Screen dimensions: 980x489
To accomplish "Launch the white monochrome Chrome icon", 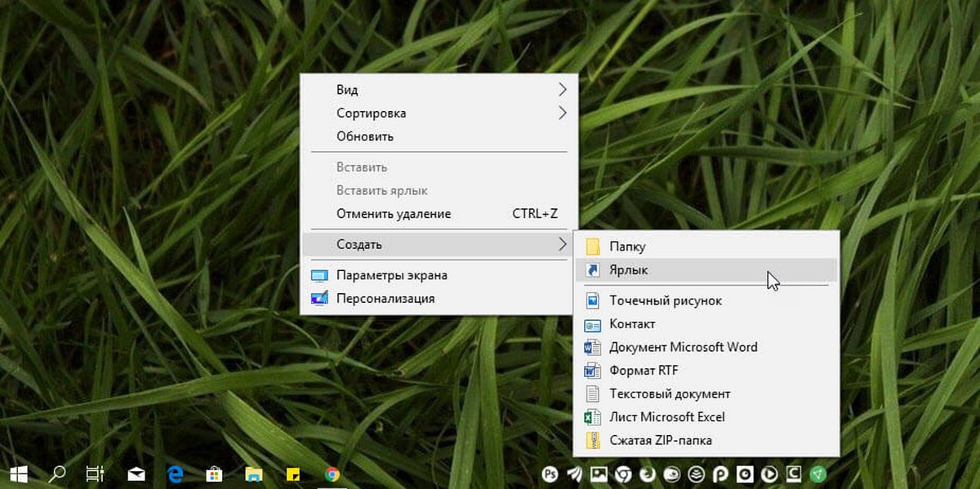I will [x=622, y=473].
